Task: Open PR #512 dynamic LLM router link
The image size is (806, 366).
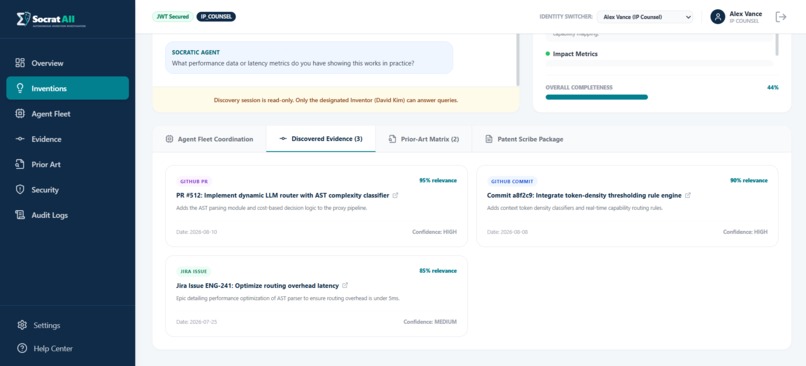Action: pos(282,195)
